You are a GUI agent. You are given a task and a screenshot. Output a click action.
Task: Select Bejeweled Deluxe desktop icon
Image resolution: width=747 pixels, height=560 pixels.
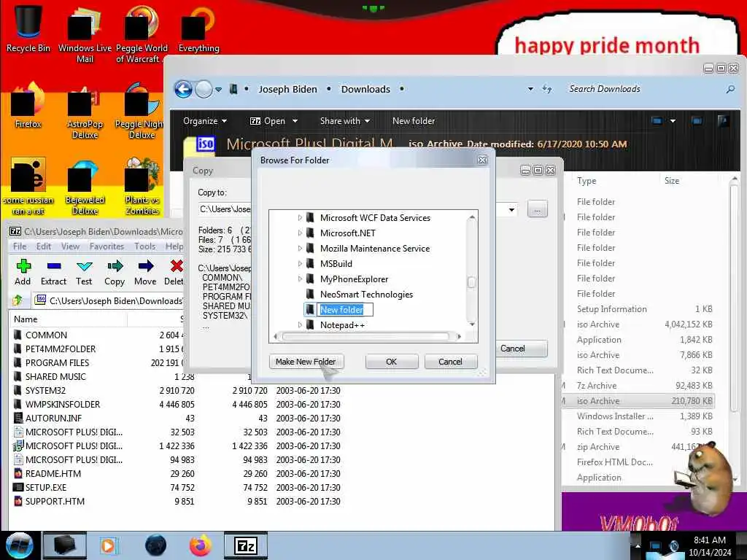click(85, 187)
